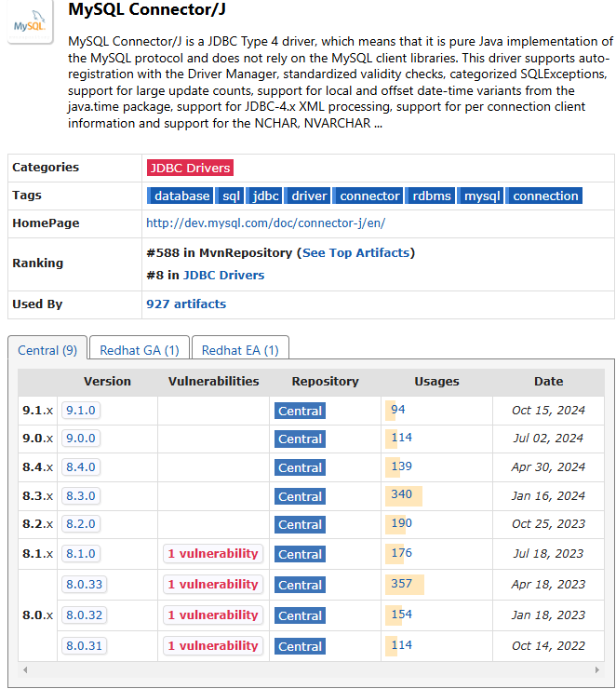Open the dev.mysql.com homepage link
Screen dimensions: 616x689
(265, 223)
